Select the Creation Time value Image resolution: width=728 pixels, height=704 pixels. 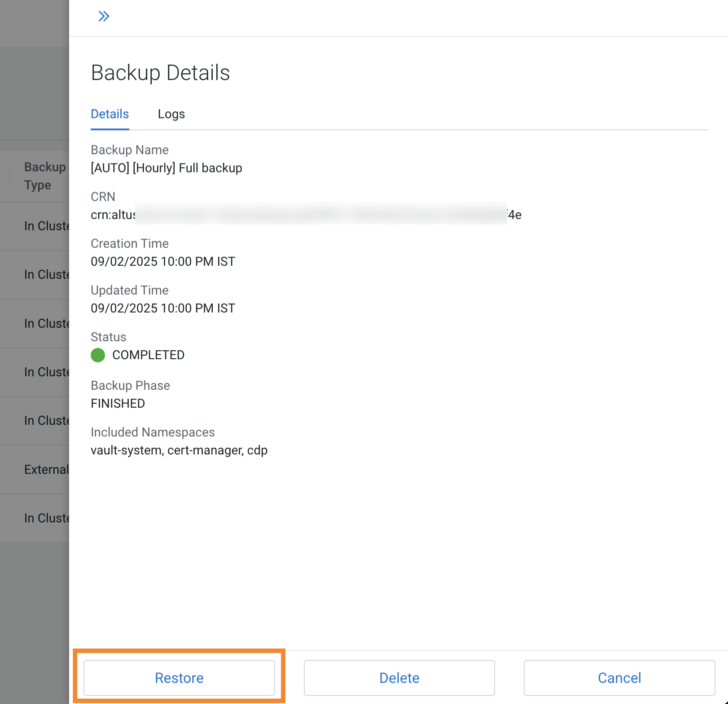click(162, 261)
